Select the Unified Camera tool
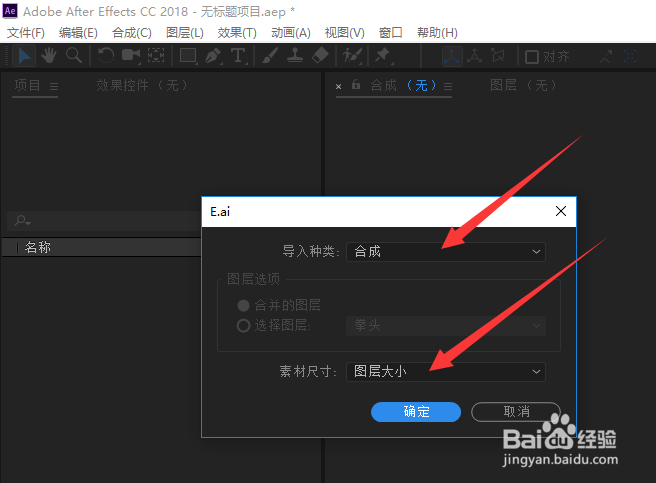 tap(131, 56)
